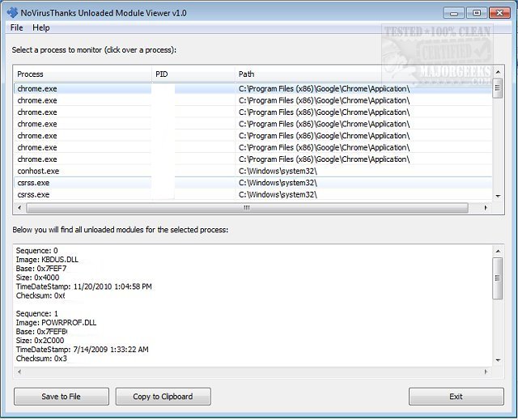Click process list horizontal scrollbar left arrow

[20, 208]
